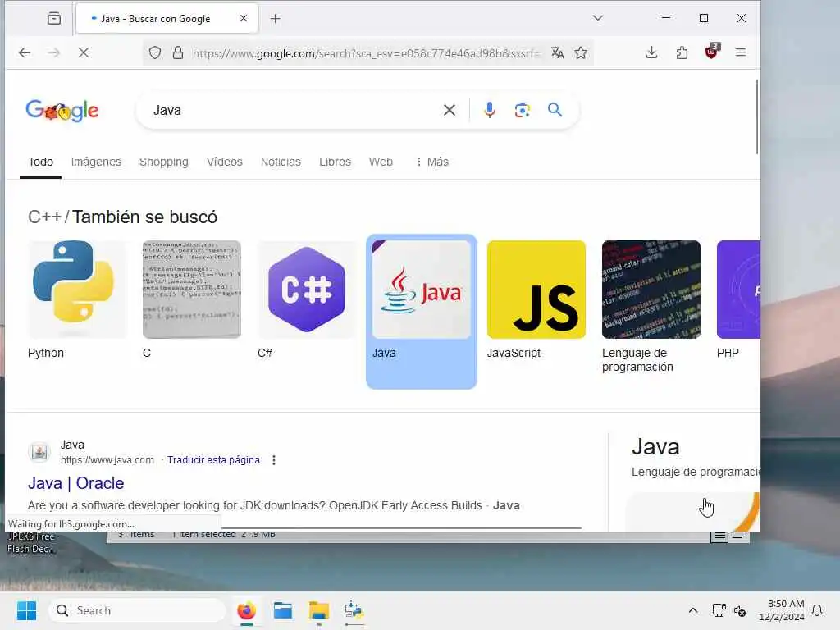Image resolution: width=840 pixels, height=630 pixels.
Task: Click the network transfer app taskbar icon
Action: point(354,610)
